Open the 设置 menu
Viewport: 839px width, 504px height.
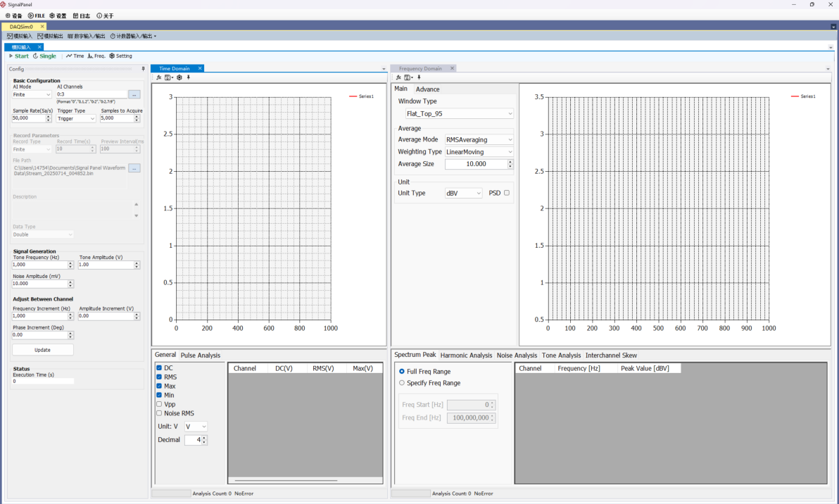58,15
